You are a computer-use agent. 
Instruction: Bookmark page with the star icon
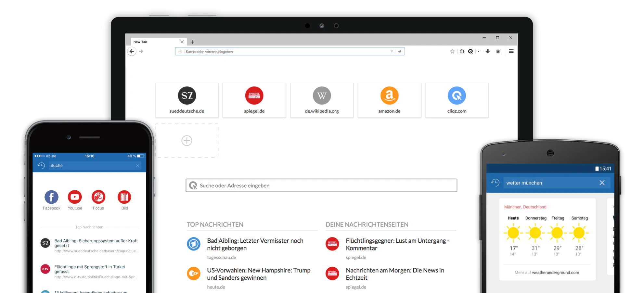tap(452, 51)
